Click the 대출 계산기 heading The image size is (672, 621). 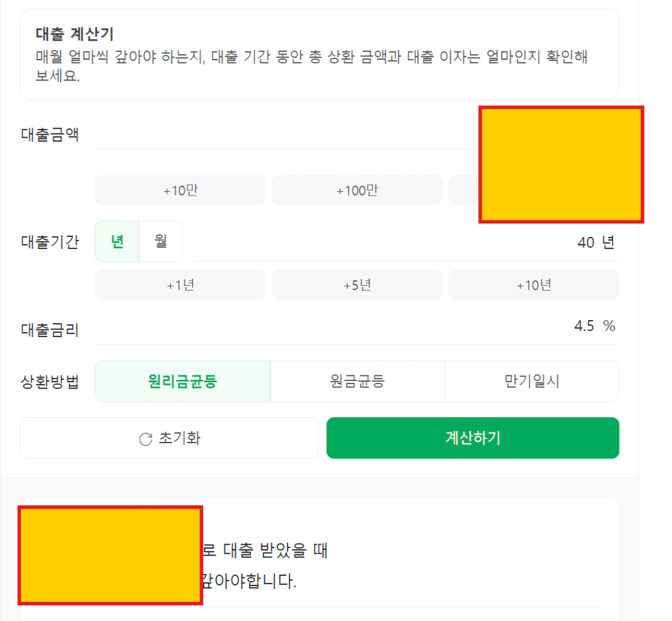click(x=74, y=34)
